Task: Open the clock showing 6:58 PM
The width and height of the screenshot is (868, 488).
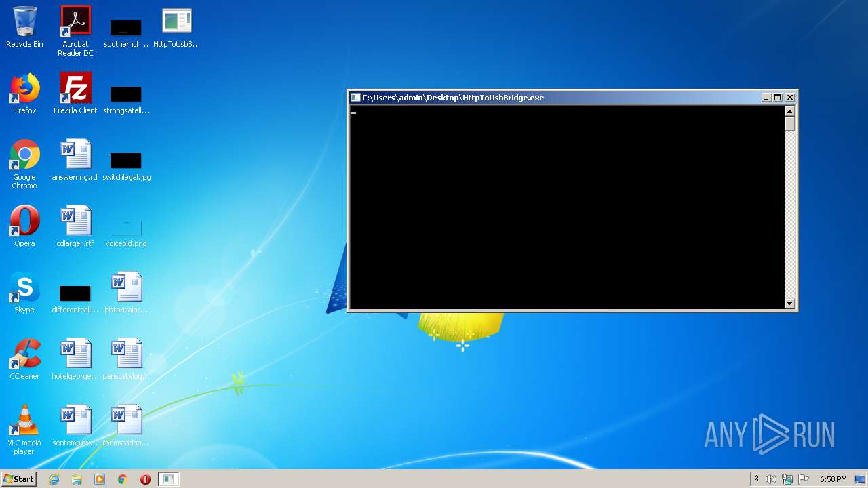Action: point(833,479)
